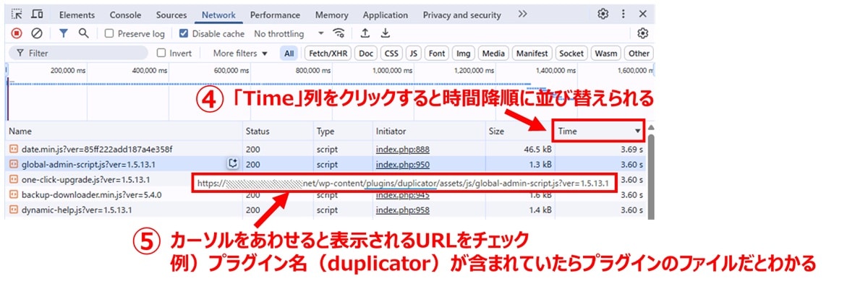Open network conditions Wi-Fi icon
This screenshot has height=289, width=868.
click(x=338, y=33)
